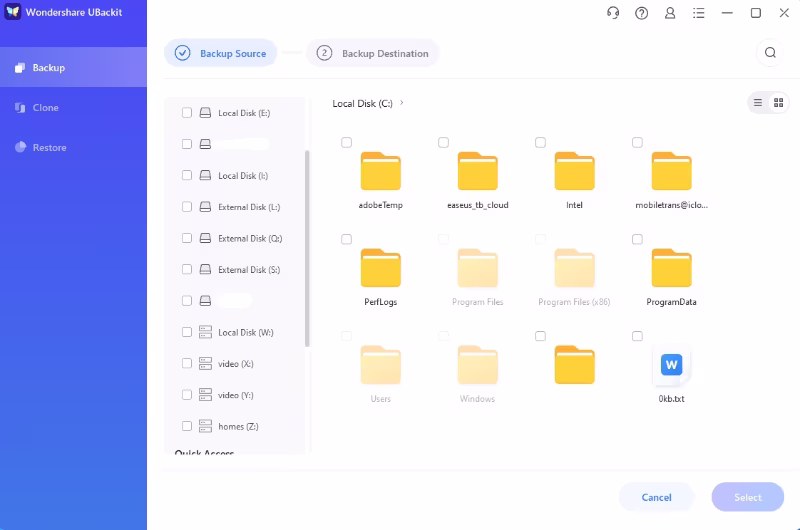The image size is (800, 530).
Task: Tick the easeus_tb_cloud folder checkbox
Action: pyautogui.click(x=443, y=142)
